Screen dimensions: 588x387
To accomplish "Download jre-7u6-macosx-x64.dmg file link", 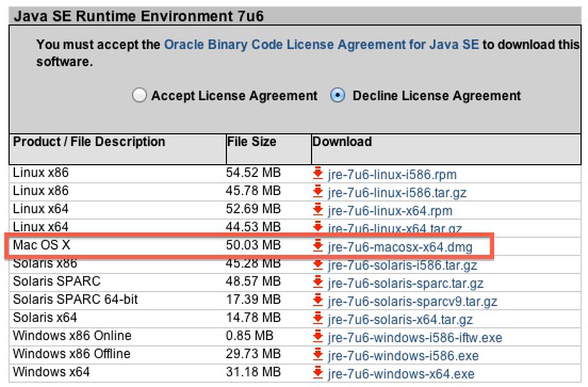I will point(400,247).
